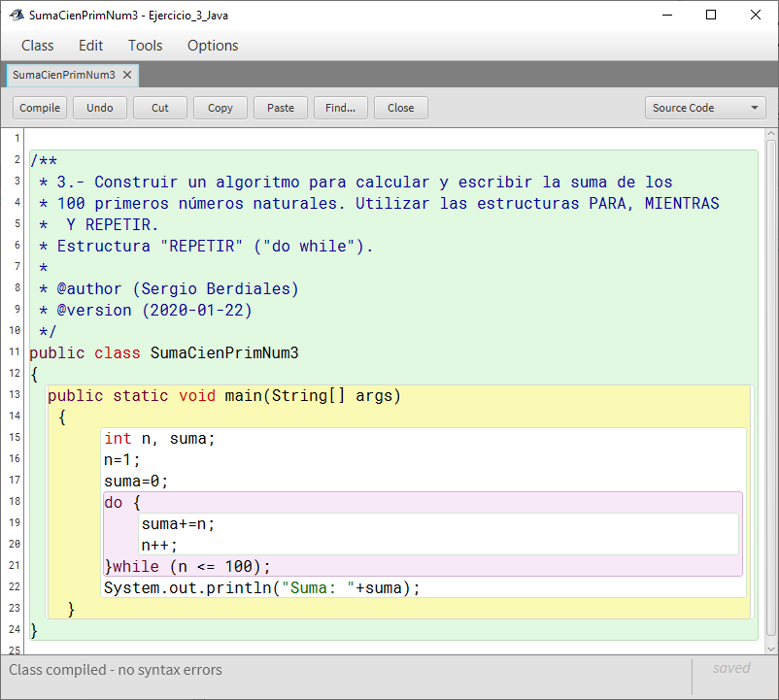Viewport: 779px width, 700px height.
Task: Open the Tools menu
Action: [146, 46]
